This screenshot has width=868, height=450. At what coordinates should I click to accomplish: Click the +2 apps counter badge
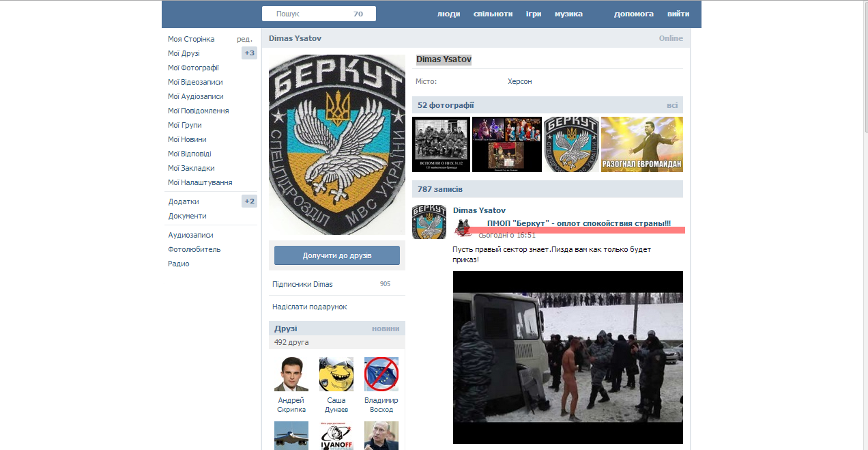(249, 201)
